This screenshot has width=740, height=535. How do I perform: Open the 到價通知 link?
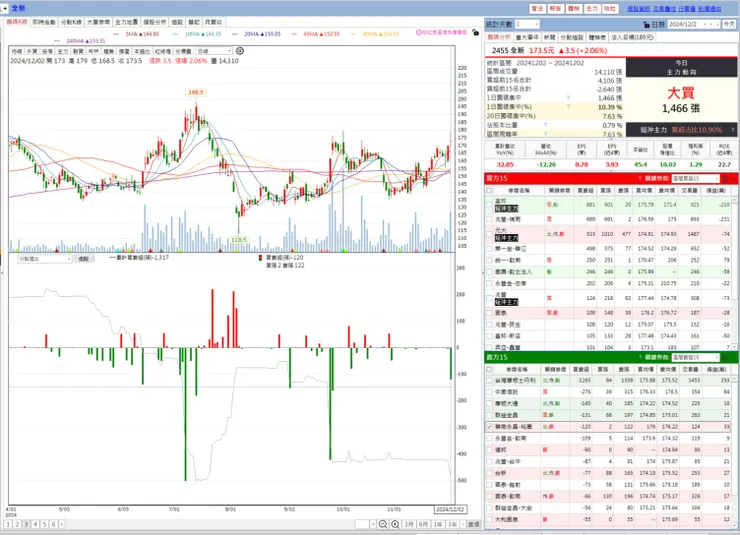[x=710, y=8]
